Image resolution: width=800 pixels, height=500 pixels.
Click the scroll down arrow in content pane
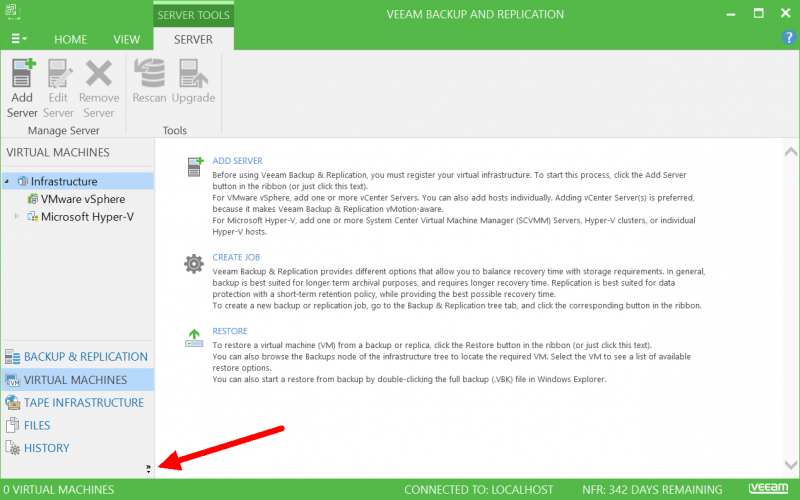[791, 464]
